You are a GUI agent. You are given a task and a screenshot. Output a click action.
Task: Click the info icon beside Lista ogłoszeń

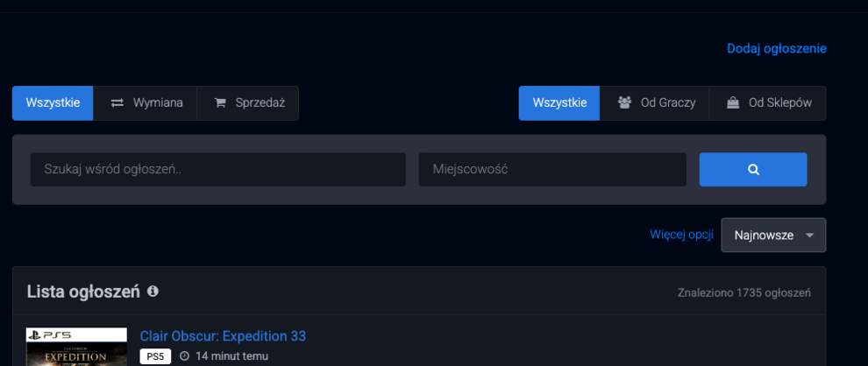[153, 291]
